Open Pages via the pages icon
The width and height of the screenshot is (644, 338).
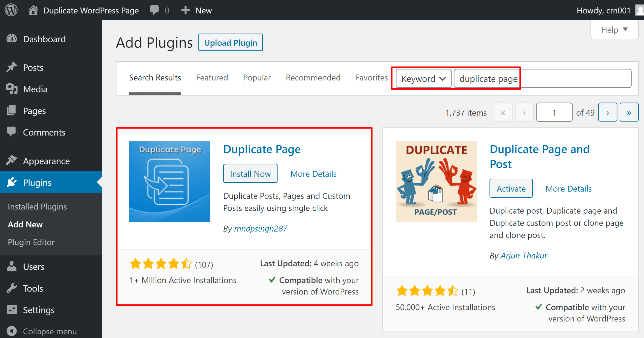tap(12, 111)
